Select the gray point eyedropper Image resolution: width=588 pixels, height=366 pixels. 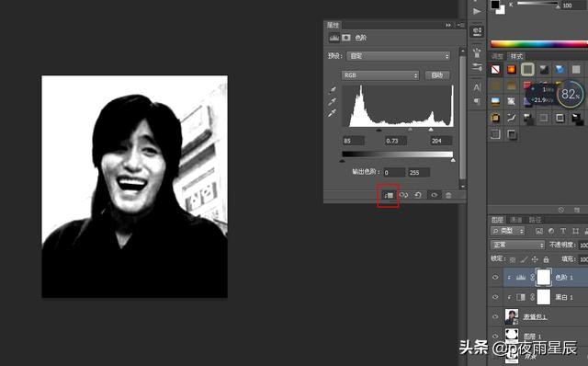tap(333, 102)
